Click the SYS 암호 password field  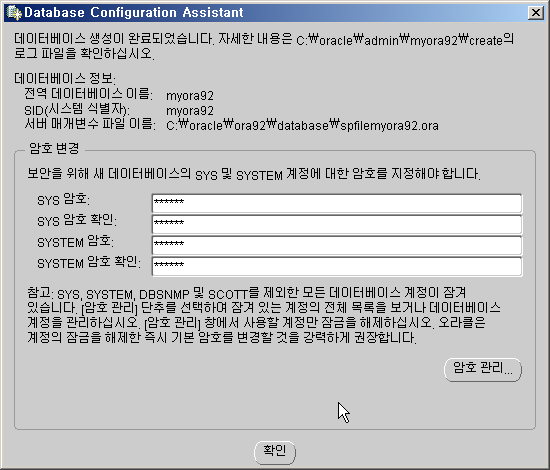(x=337, y=203)
